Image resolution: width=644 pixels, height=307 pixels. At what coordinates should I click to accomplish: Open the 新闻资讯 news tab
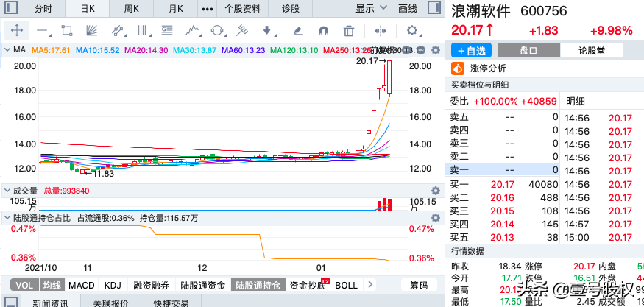click(51, 303)
